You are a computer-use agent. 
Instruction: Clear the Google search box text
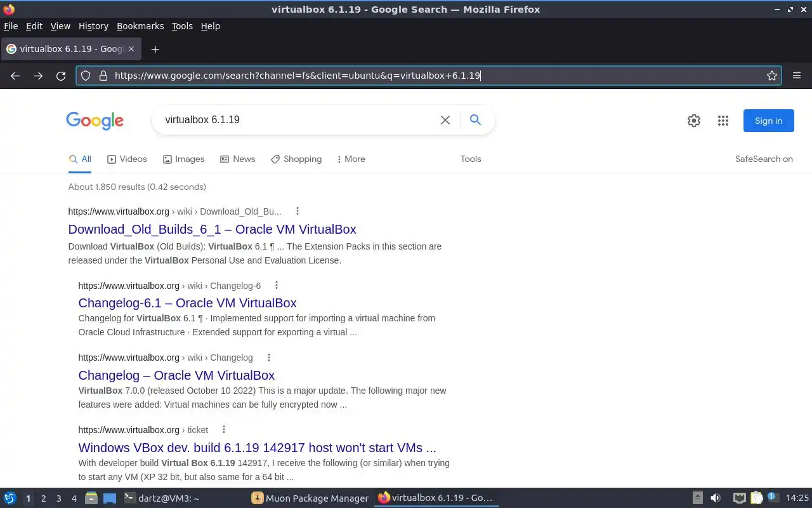(445, 120)
